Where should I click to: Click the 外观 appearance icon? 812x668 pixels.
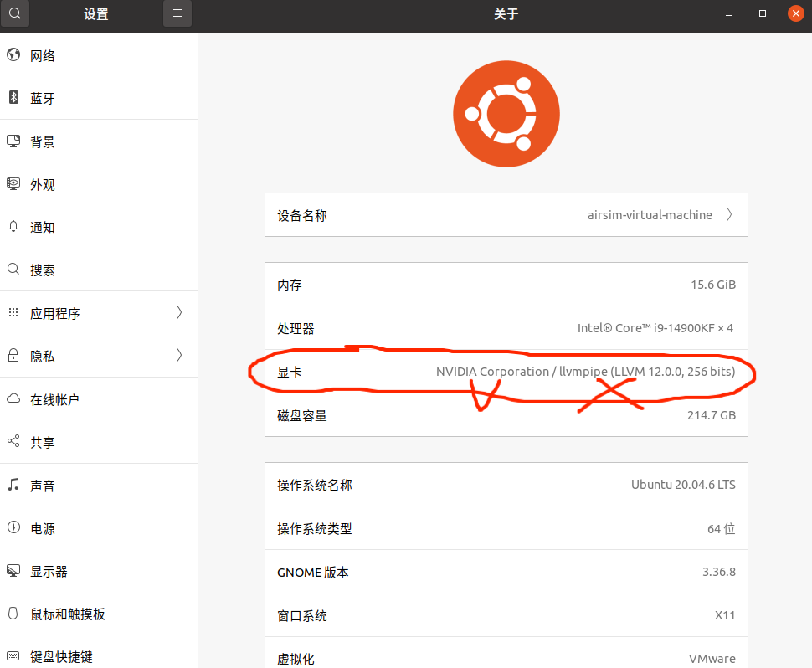pos(13,184)
